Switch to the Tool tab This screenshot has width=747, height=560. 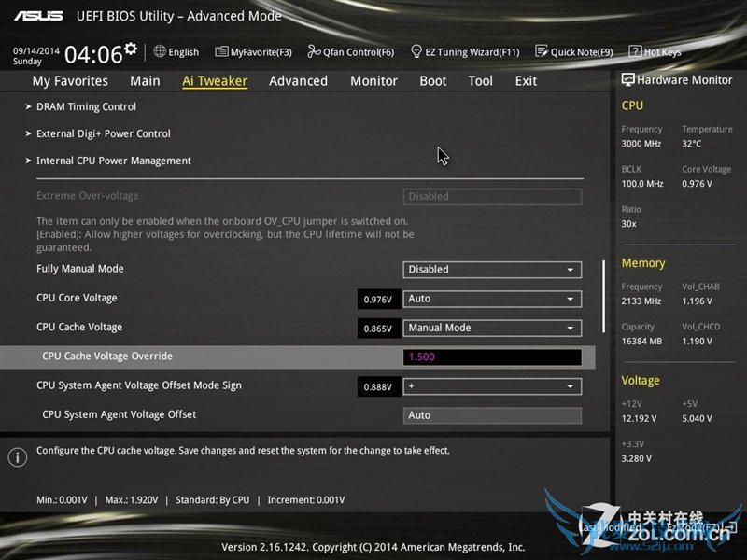(480, 81)
